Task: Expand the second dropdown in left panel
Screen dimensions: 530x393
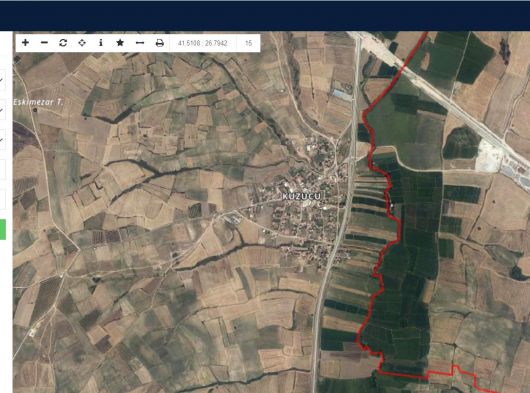Action: [x=2, y=110]
